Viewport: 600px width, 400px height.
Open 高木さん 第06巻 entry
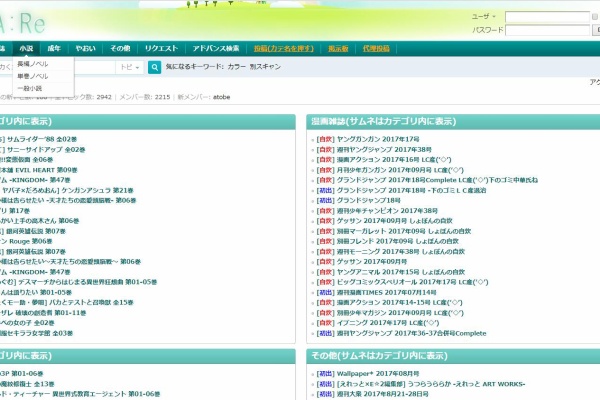(x=39, y=221)
